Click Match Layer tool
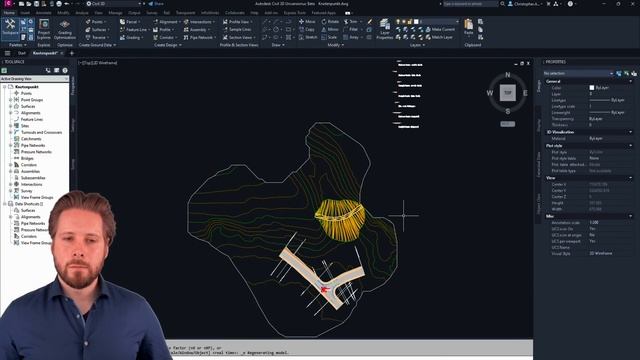Viewport: 640px width, 360px height. 439,37
